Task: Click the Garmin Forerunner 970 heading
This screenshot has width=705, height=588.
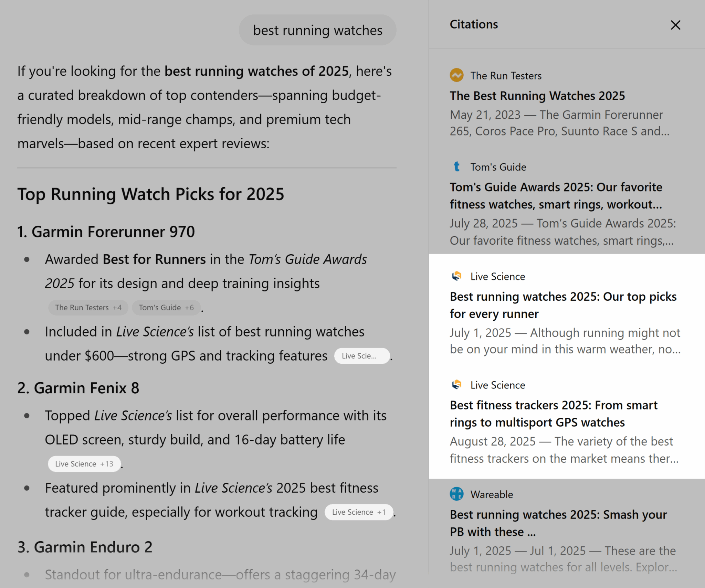Action: coord(106,232)
